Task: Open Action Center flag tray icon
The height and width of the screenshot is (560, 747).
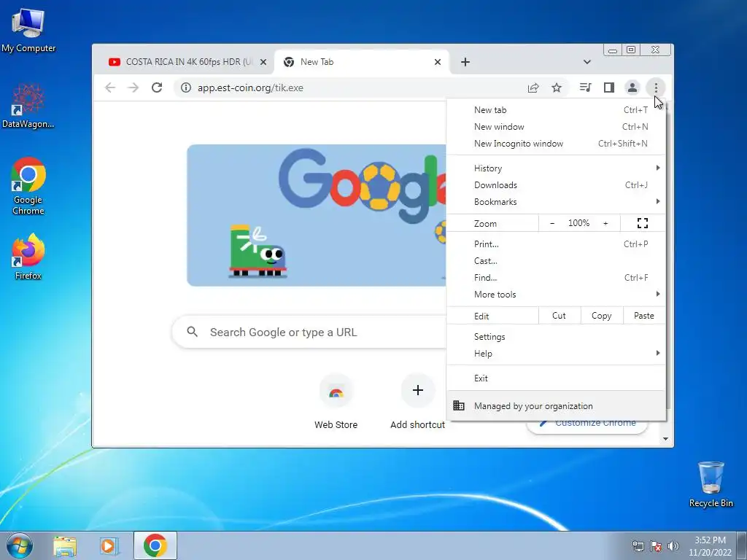Action: tap(656, 546)
